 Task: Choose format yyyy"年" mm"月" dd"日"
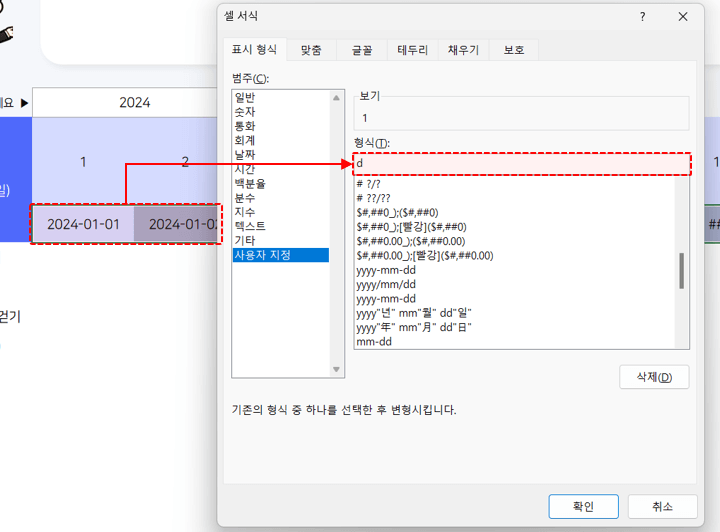[x=515, y=327]
